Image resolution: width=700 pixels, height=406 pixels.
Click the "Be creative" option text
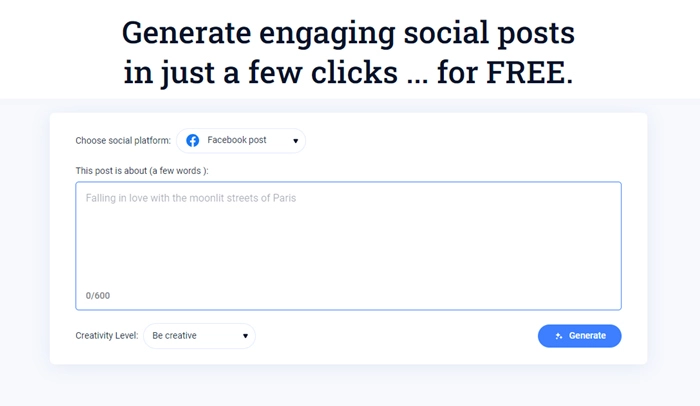pos(175,336)
